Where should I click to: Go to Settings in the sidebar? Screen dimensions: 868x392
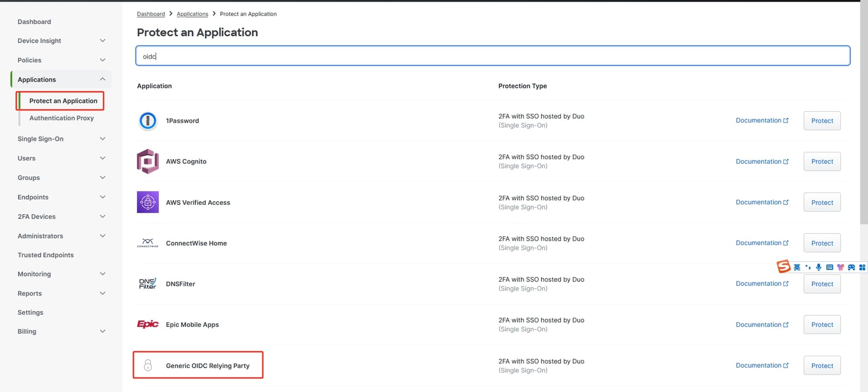coord(30,313)
